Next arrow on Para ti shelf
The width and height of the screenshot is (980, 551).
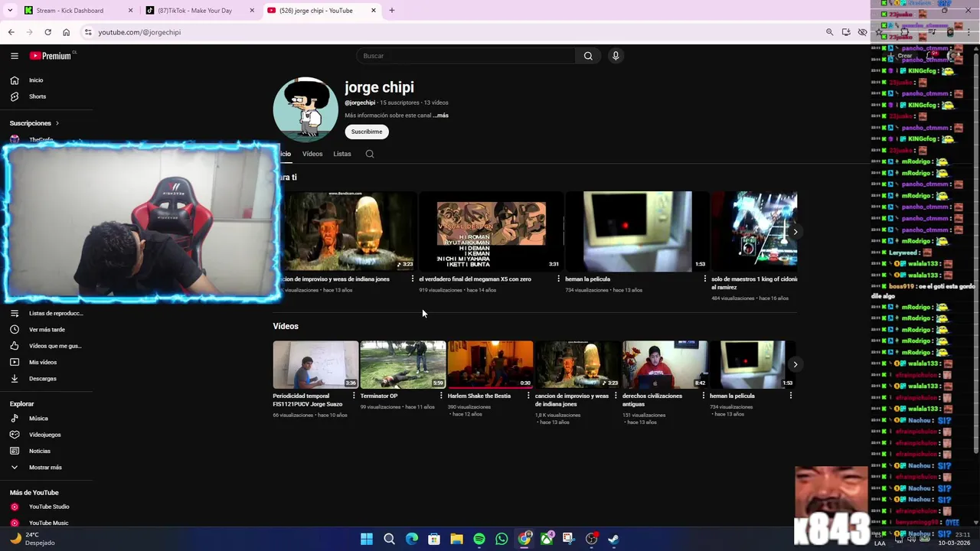(795, 232)
